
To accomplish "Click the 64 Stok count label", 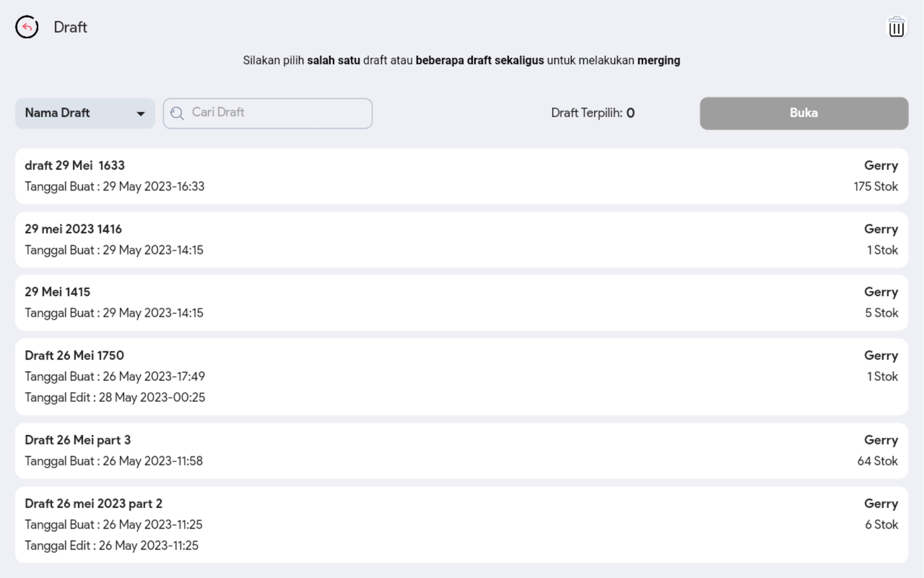I will pos(877,461).
